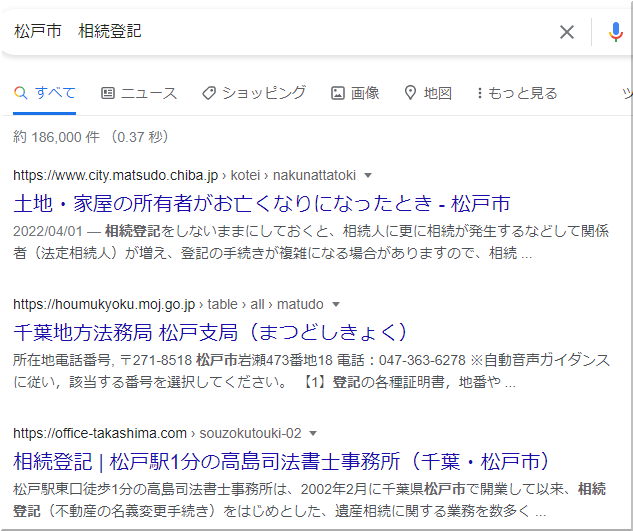The width and height of the screenshot is (633, 531).
Task: Click the snippet text starting 松戸駅東口徒歩1分
Action: click(x=311, y=500)
